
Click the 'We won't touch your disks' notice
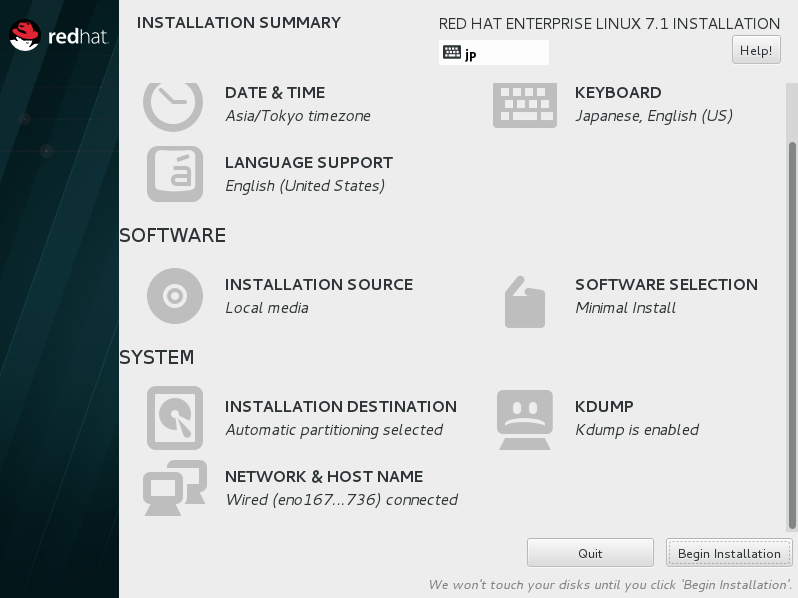click(x=610, y=585)
